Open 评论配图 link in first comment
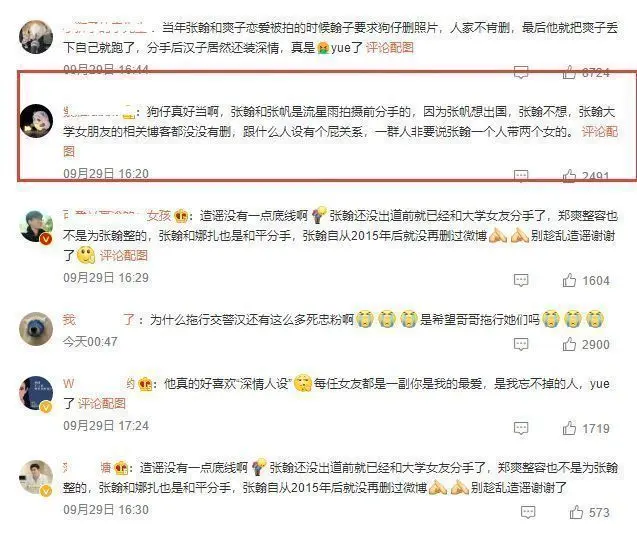 pos(390,48)
